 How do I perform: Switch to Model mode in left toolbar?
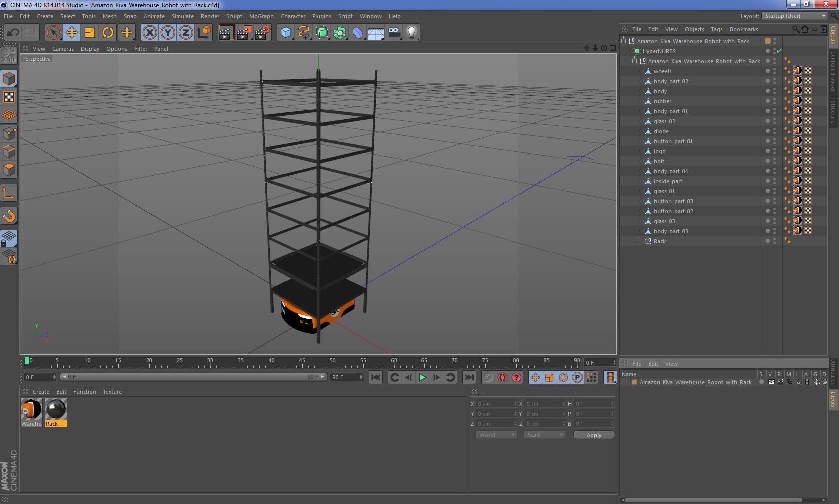[x=9, y=79]
